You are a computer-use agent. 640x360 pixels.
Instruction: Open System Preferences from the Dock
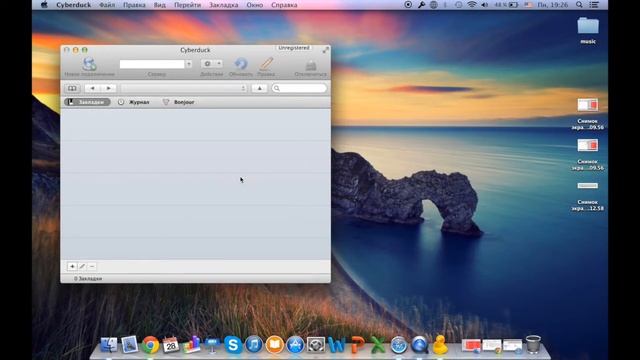click(x=316, y=345)
